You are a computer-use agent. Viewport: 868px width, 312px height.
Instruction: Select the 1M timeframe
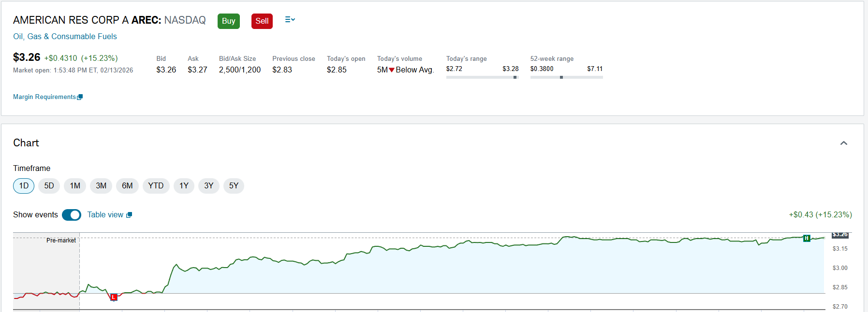75,186
